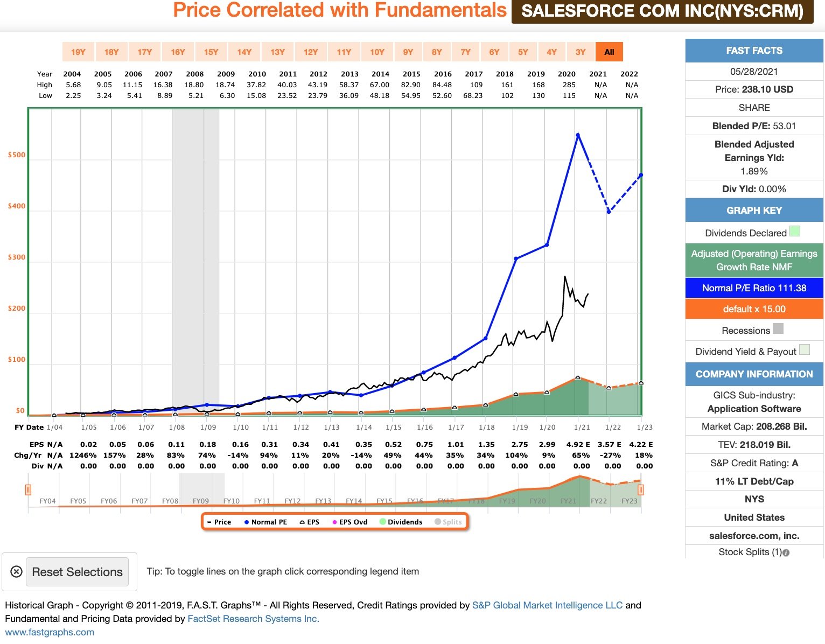825x644 pixels.
Task: Toggle the Dividends legend item
Action: (401, 522)
